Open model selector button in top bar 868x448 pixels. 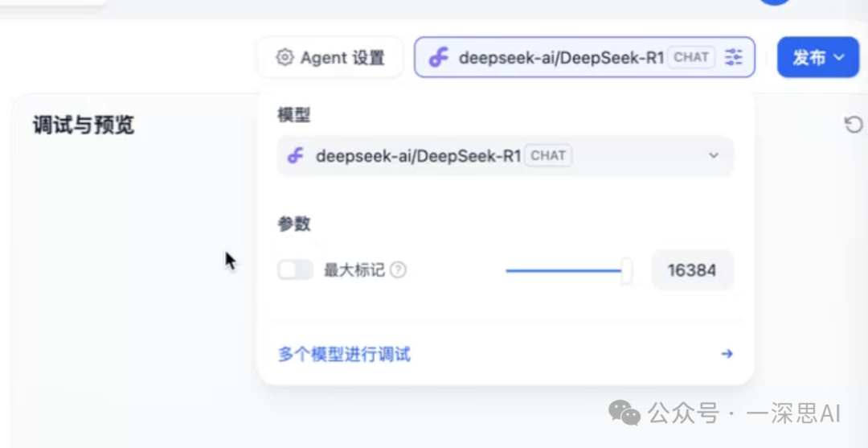tap(584, 57)
